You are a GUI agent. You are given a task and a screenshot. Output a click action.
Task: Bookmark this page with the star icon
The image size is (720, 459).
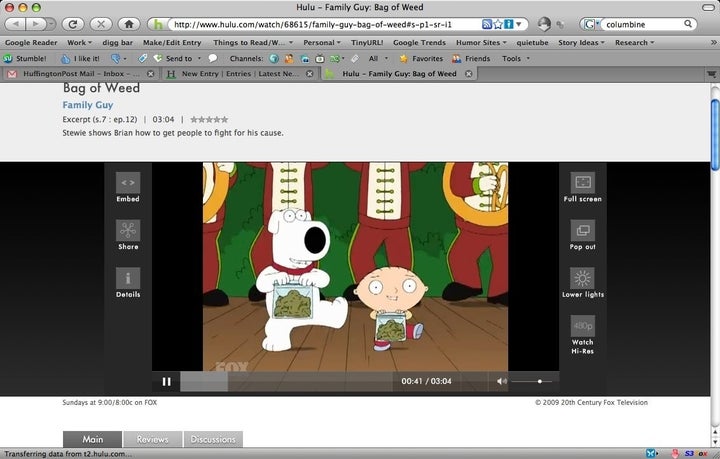pos(498,24)
